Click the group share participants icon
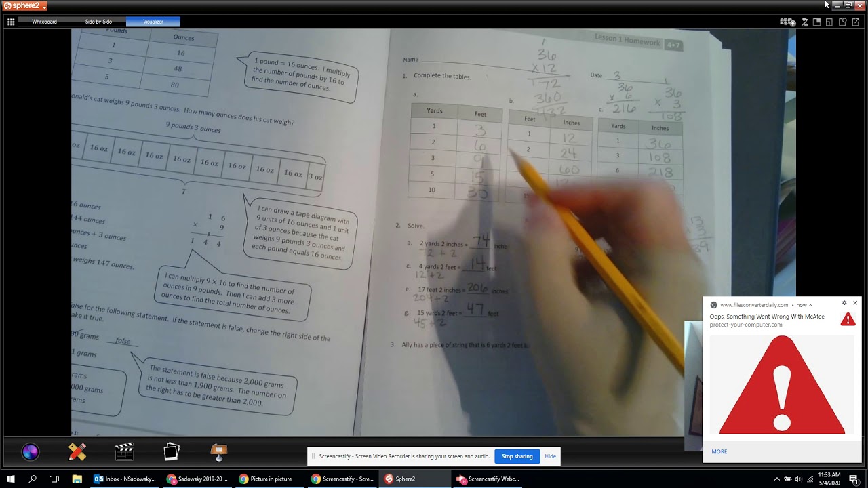The width and height of the screenshot is (868, 488). [788, 22]
